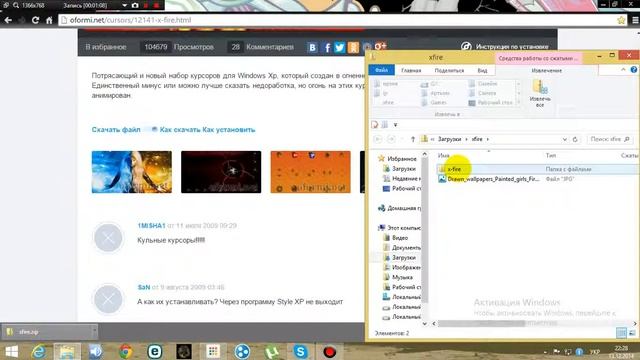Click Извлечь все in the ribbon
Screen dimensions: 640x360
point(540,93)
